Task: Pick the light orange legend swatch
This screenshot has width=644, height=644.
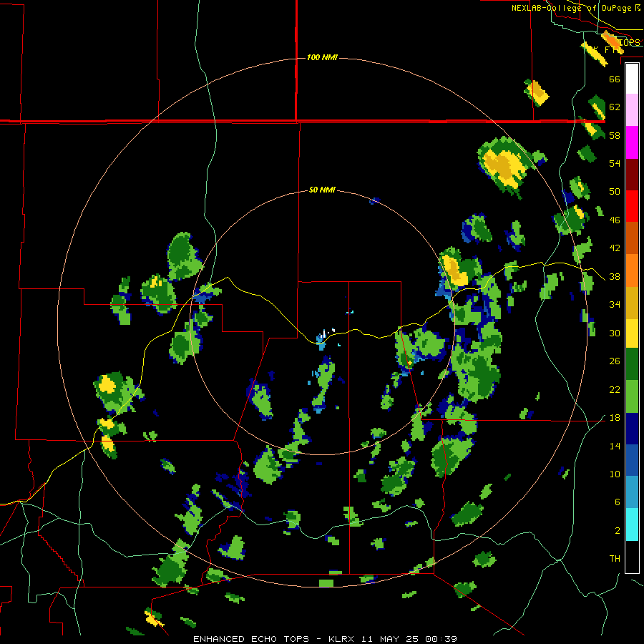Action: point(632,270)
